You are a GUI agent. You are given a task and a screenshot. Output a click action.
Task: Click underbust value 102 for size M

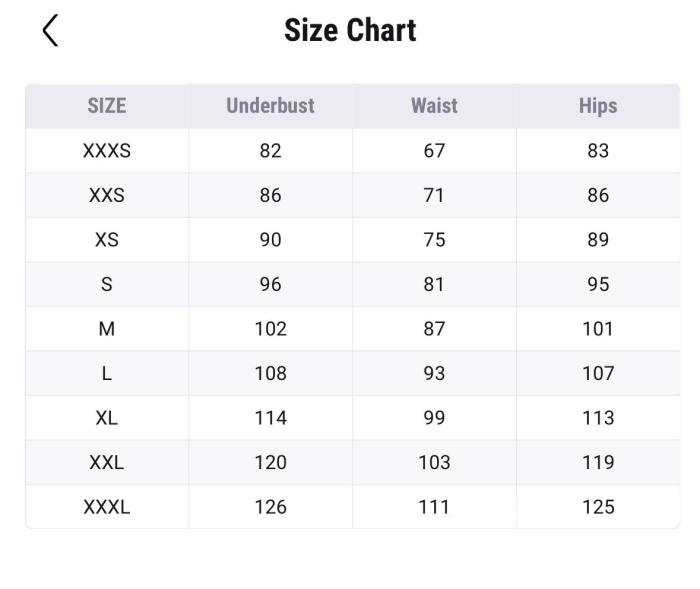pyautogui.click(x=270, y=329)
